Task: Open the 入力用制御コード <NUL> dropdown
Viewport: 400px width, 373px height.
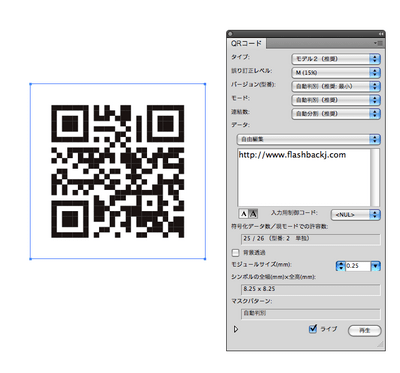Action: pyautogui.click(x=355, y=215)
